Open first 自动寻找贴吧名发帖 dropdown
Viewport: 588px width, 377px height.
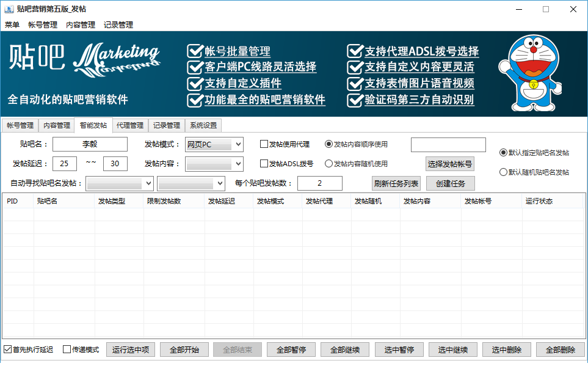[x=120, y=183]
